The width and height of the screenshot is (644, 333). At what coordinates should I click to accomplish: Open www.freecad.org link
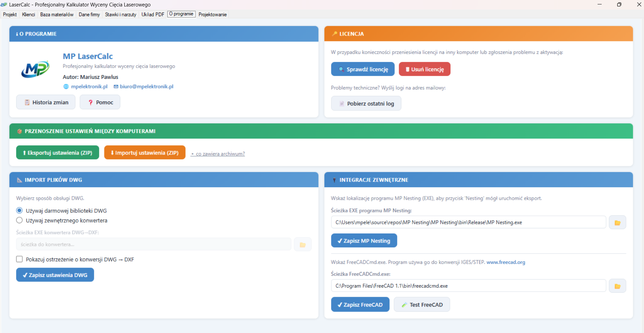coord(506,262)
